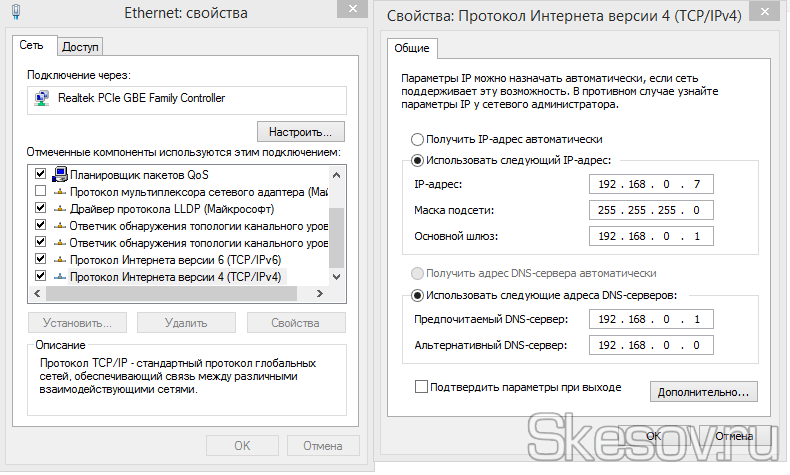The height and width of the screenshot is (475, 790).
Task: Click the LLDP driver protocol icon
Action: [59, 208]
